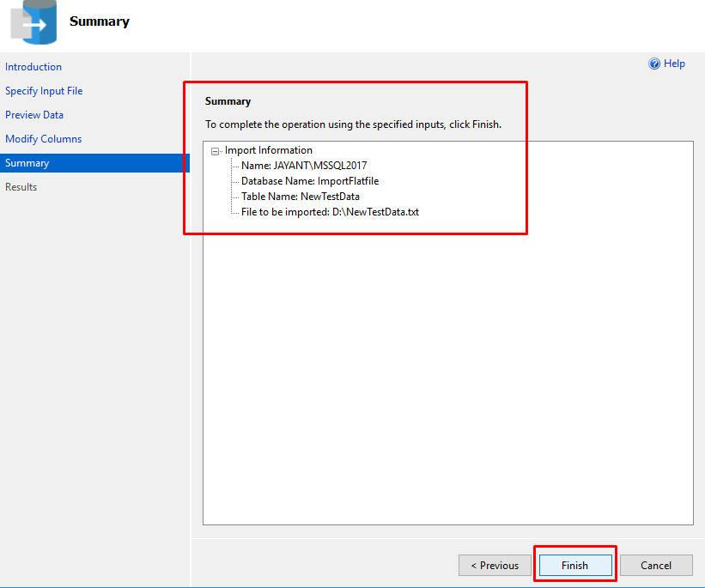This screenshot has width=705, height=588.
Task: Click the Finish button
Action: pos(575,565)
